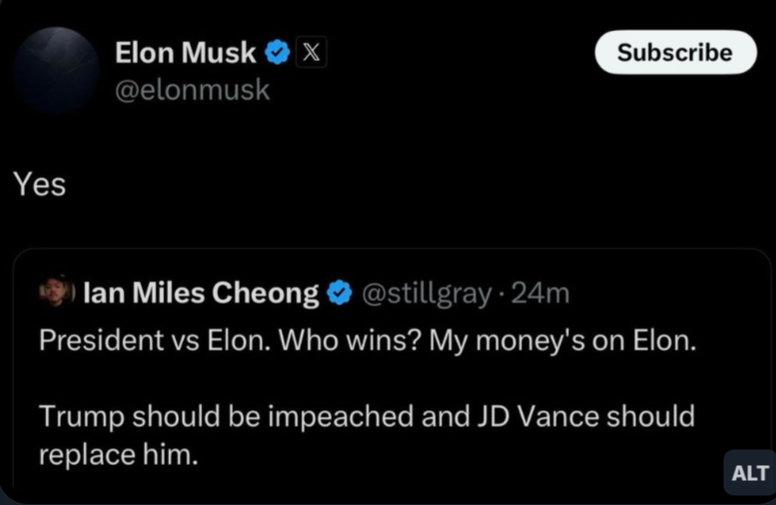The height and width of the screenshot is (505, 776).
Task: Click verified badge next to Ian Miles Cheong
Action: 339,293
